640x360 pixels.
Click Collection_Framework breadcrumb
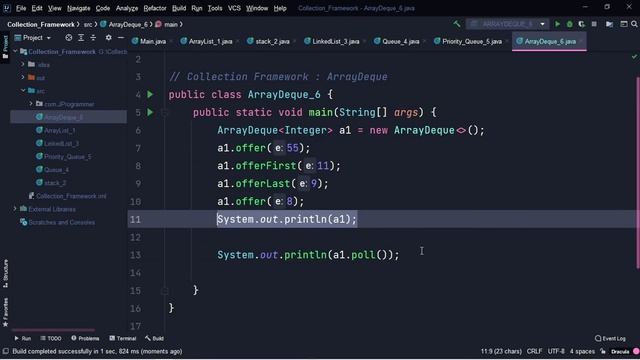41,24
